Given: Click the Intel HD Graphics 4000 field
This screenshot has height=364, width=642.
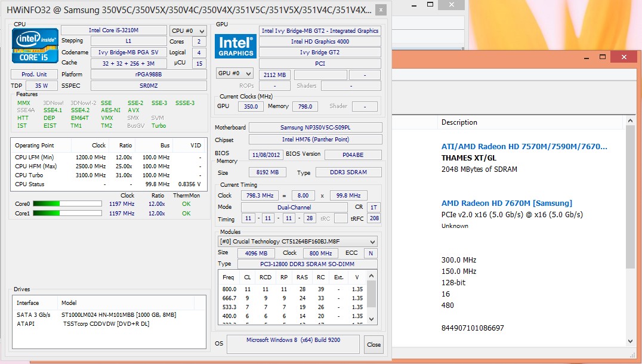Looking at the screenshot, I should click(320, 41).
